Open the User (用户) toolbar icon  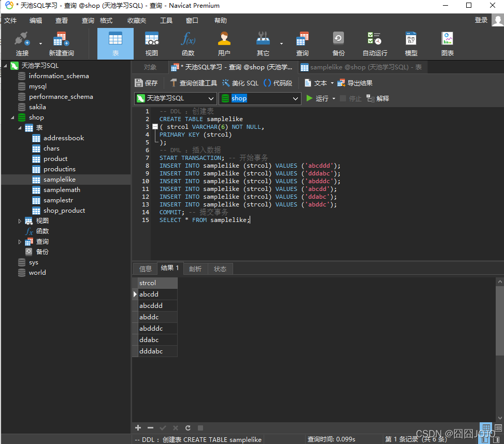[x=224, y=43]
